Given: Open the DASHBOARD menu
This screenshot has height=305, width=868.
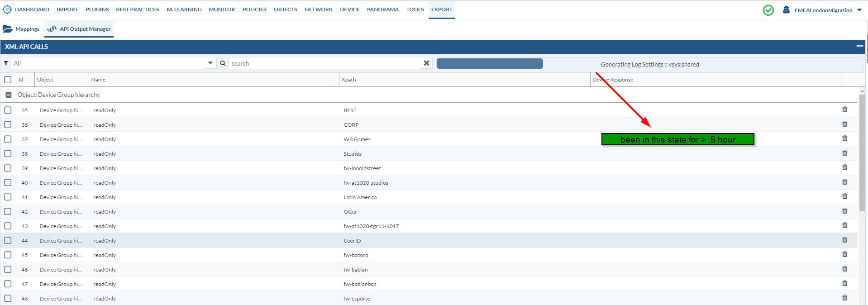Looking at the screenshot, I should pyautogui.click(x=32, y=10).
